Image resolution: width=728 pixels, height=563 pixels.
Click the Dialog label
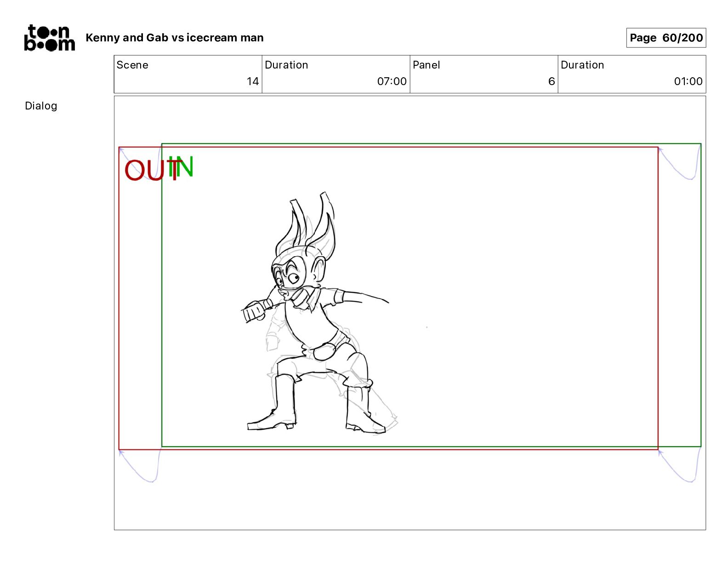(41, 106)
